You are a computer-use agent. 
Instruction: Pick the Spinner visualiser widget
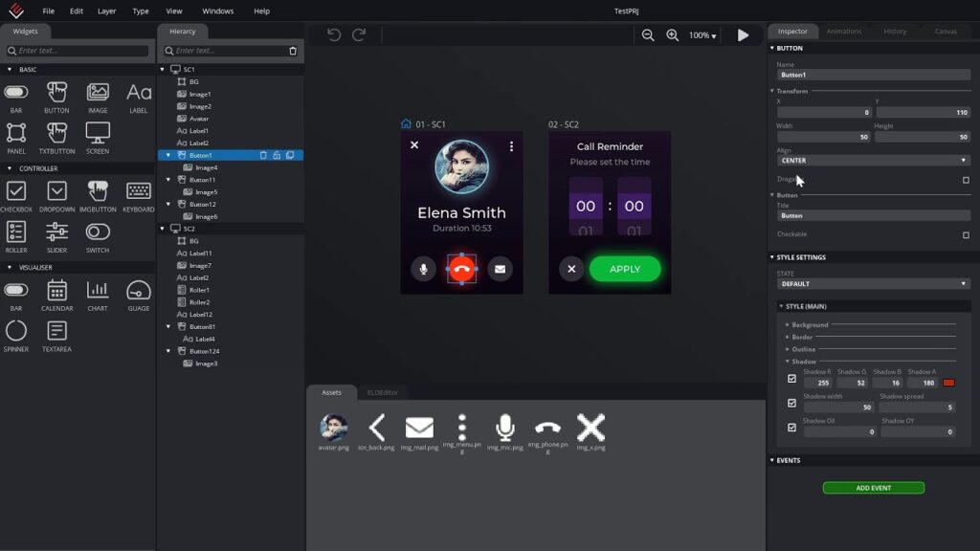coord(16,331)
